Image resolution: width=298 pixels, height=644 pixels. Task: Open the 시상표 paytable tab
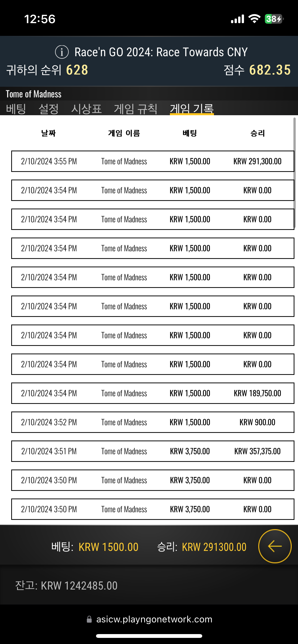tap(86, 109)
